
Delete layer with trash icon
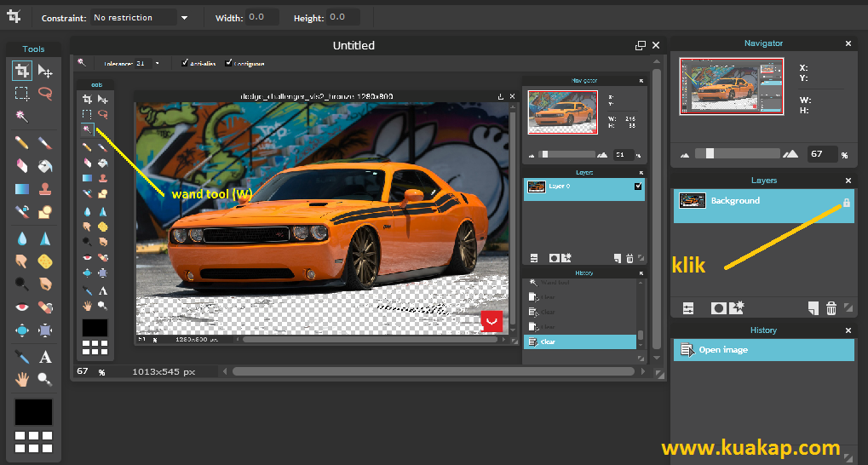coord(831,308)
